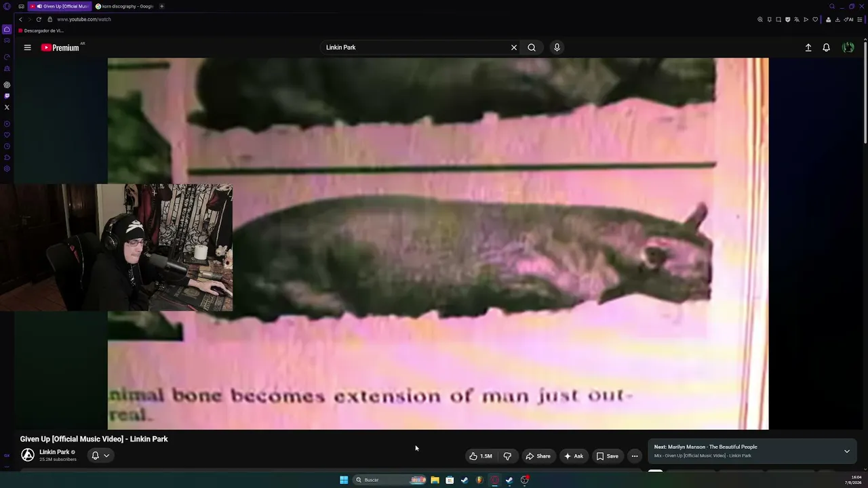Viewport: 868px width, 488px height.
Task: Open the Linkin Park channel avatar
Action: point(28,455)
